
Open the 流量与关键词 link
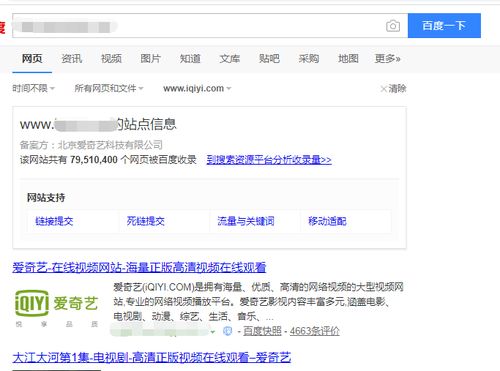[x=246, y=221]
